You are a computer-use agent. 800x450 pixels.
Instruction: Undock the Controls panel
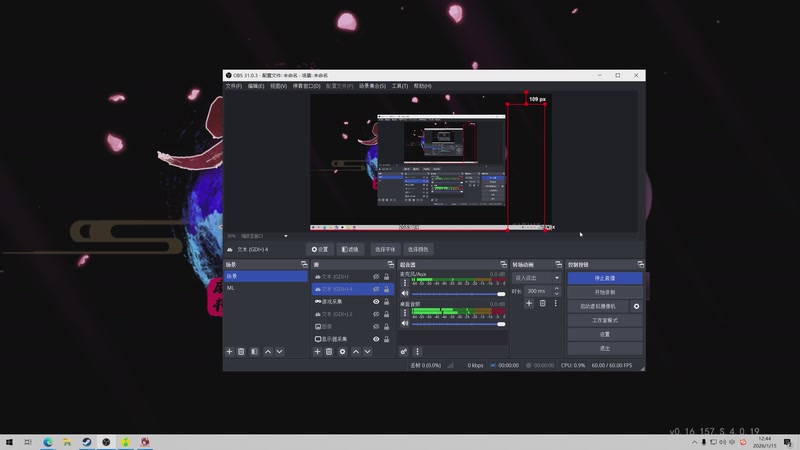640,264
